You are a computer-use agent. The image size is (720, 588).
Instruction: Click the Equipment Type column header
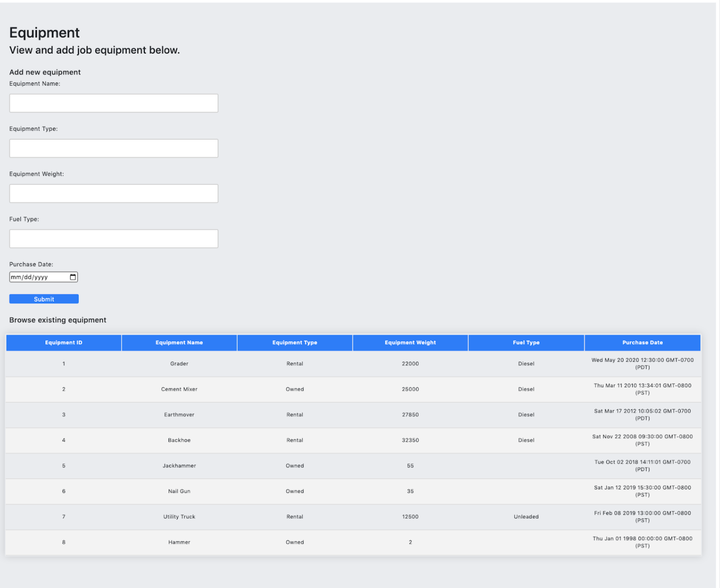tap(295, 342)
